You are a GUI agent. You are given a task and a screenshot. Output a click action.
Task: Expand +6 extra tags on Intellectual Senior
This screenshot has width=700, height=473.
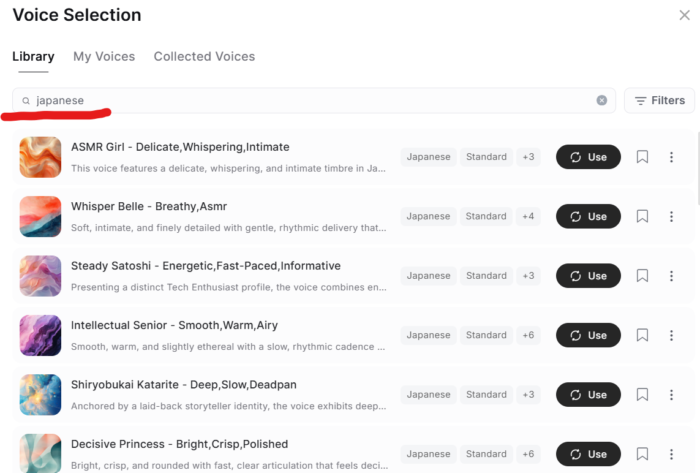click(528, 335)
